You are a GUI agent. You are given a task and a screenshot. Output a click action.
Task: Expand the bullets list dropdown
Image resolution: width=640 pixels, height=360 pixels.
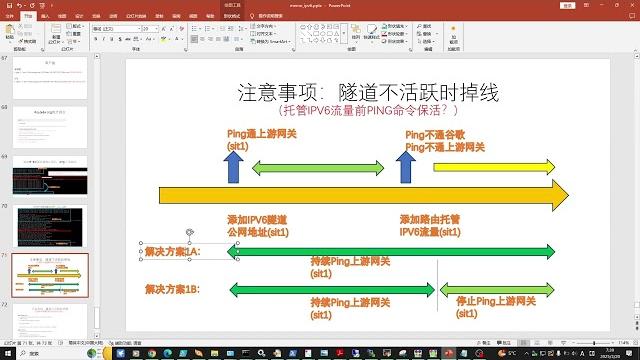tap(200, 29)
